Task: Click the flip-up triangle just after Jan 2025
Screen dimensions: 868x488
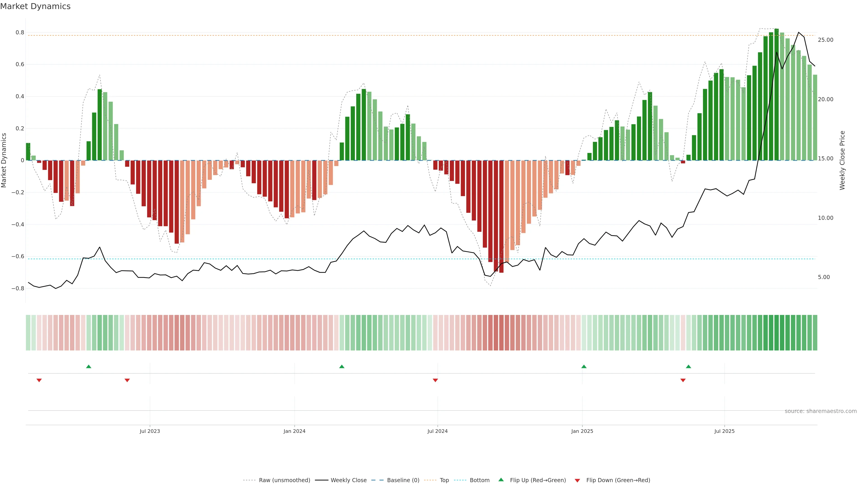Action: tap(584, 366)
